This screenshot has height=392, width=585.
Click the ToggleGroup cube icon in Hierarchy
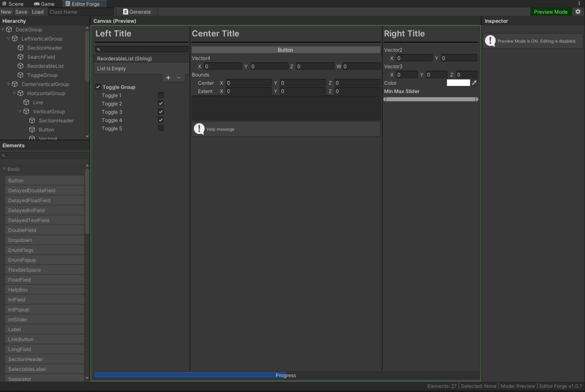(x=21, y=75)
